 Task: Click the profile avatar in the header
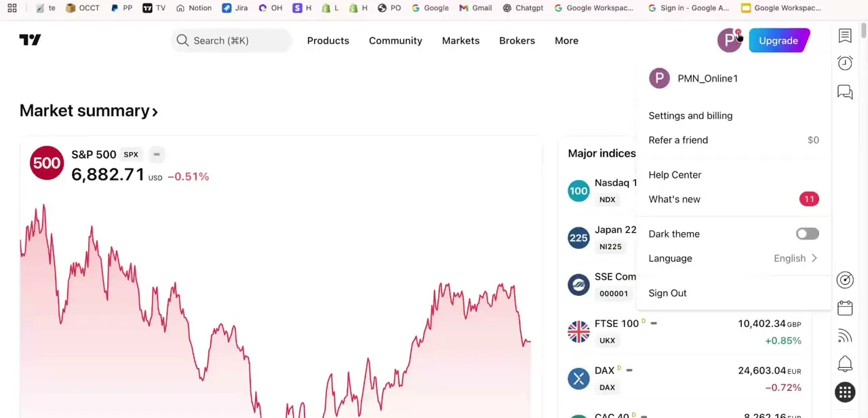click(730, 41)
